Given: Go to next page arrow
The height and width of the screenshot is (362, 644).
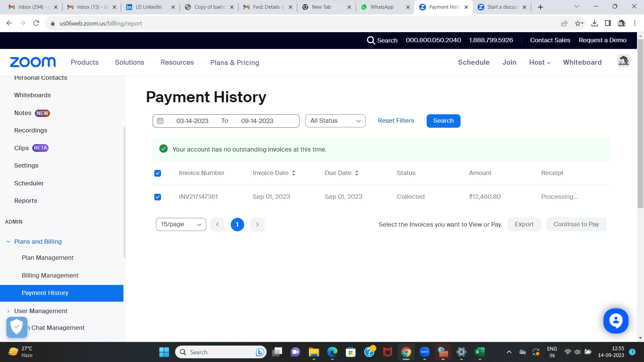Looking at the screenshot, I should point(257,225).
